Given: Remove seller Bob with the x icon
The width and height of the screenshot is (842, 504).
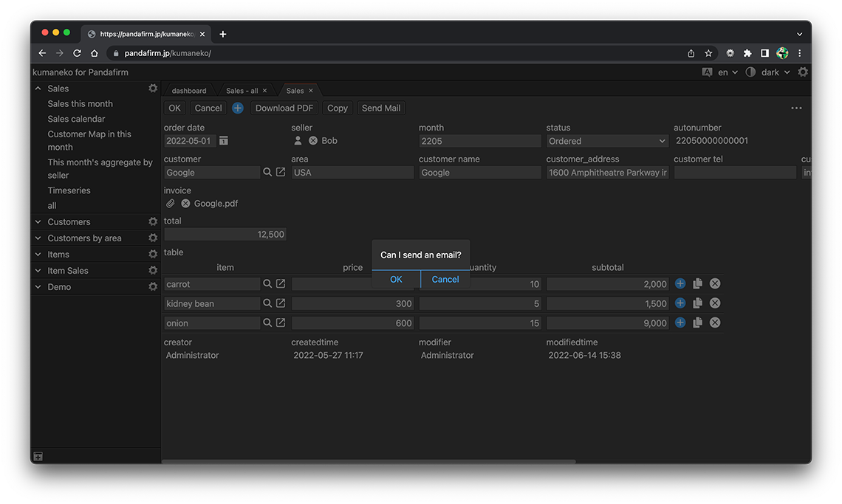Looking at the screenshot, I should click(313, 141).
